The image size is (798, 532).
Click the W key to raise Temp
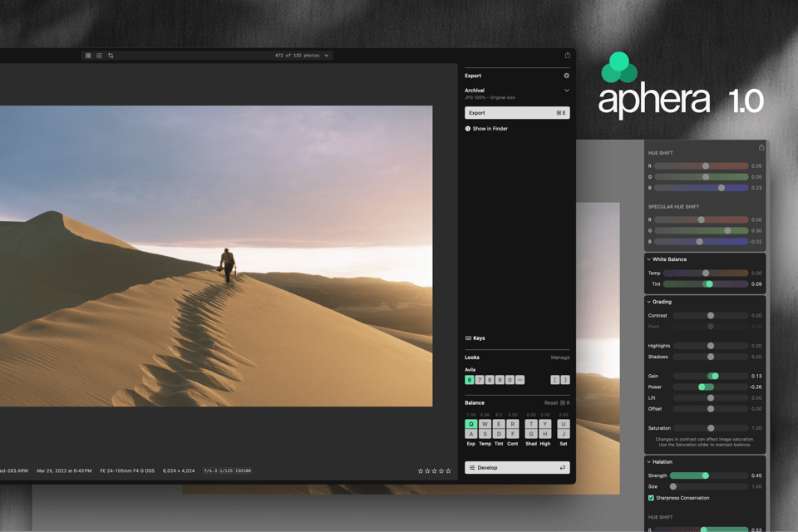point(485,424)
